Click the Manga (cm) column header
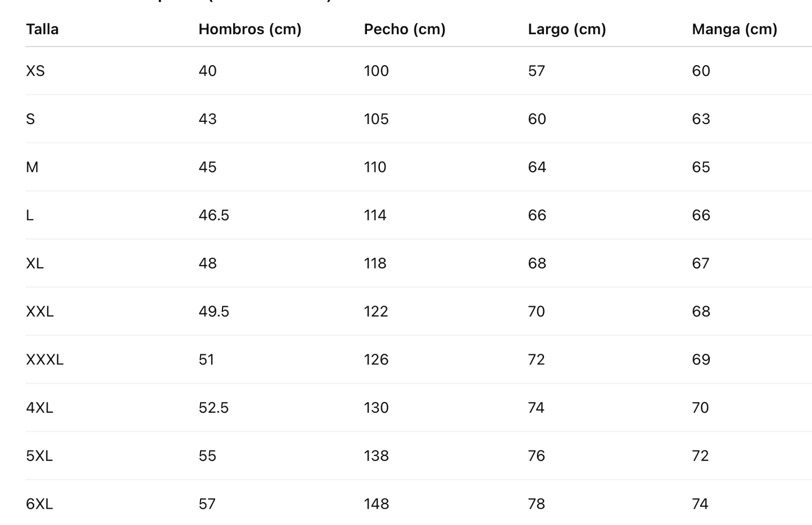 734,29
